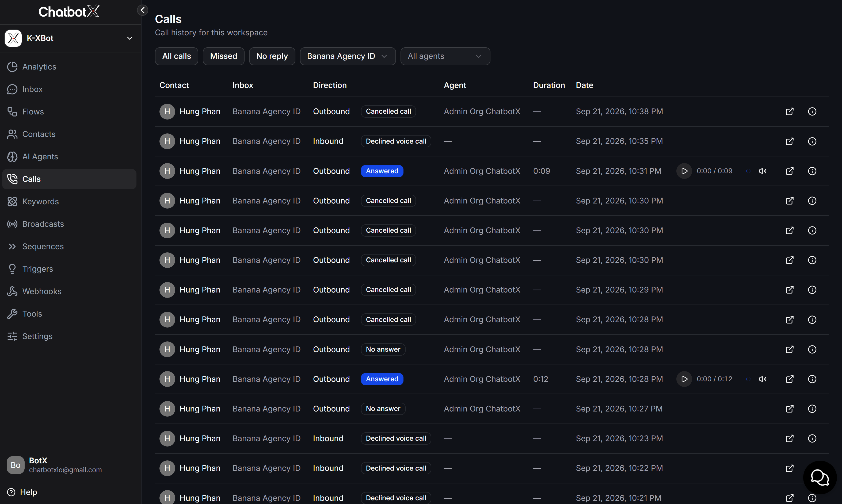The image size is (842, 504).
Task: Filter by No reply calls
Action: (272, 56)
